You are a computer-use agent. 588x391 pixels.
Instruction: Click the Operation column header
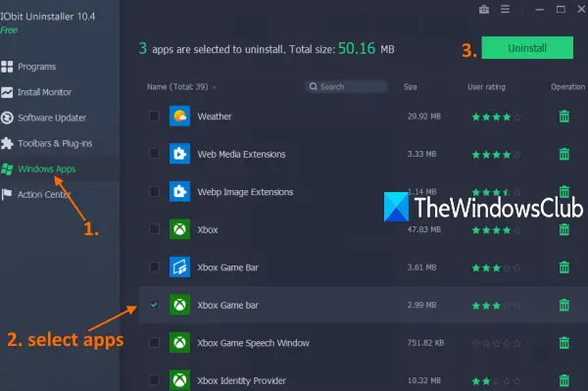click(567, 87)
